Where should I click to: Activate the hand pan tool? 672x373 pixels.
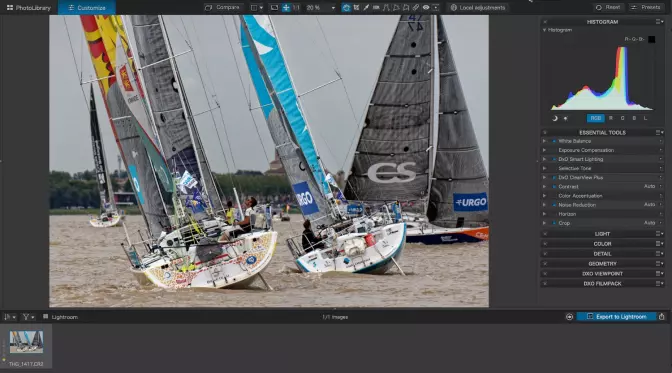click(x=346, y=7)
